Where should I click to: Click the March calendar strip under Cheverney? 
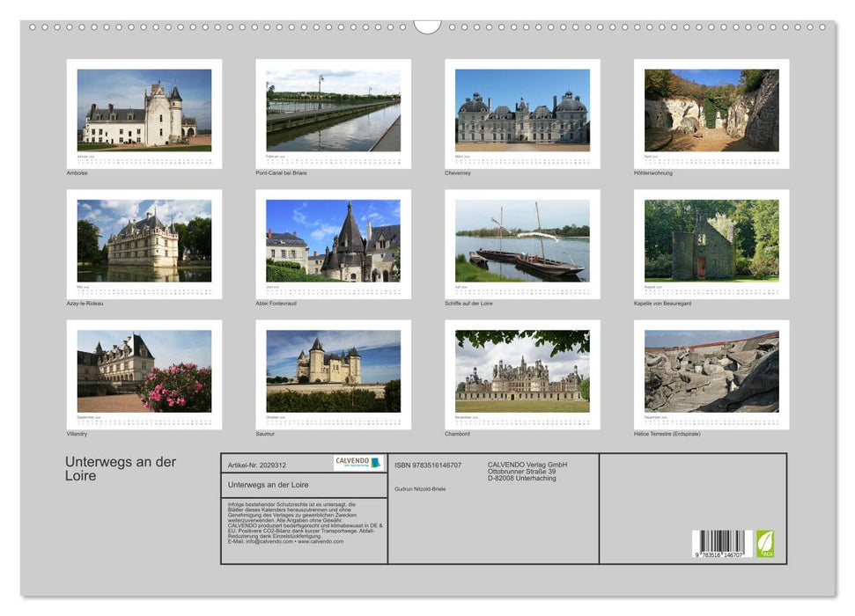click(x=524, y=158)
